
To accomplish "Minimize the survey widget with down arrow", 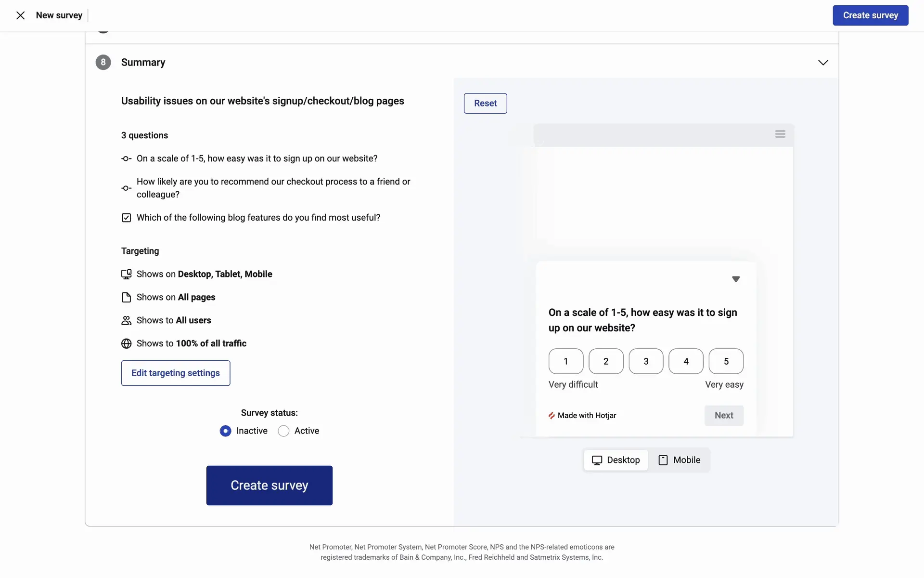I will coord(735,279).
